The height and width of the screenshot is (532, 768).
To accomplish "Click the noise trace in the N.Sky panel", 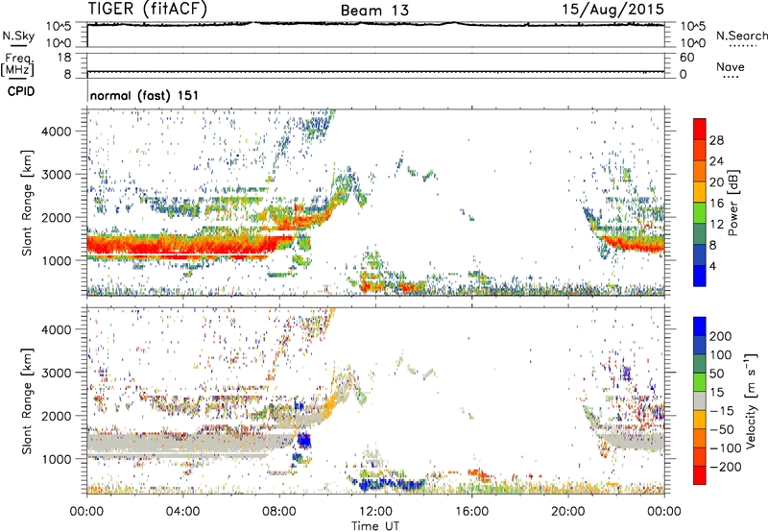I will click(x=375, y=23).
